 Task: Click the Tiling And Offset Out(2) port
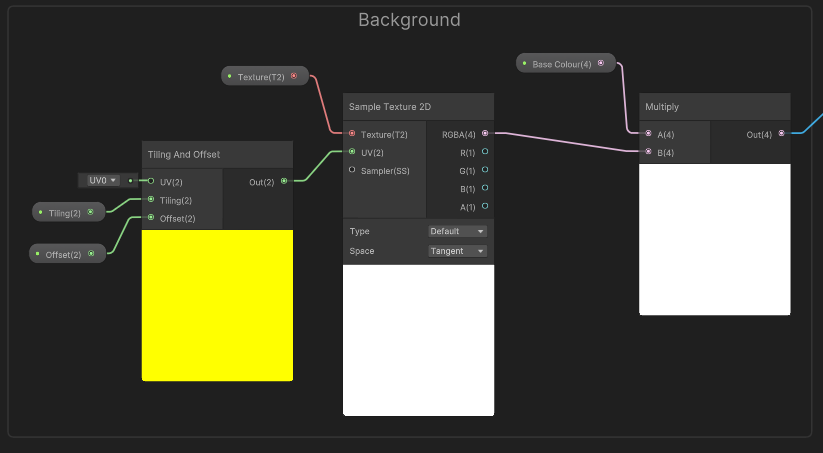click(x=284, y=181)
